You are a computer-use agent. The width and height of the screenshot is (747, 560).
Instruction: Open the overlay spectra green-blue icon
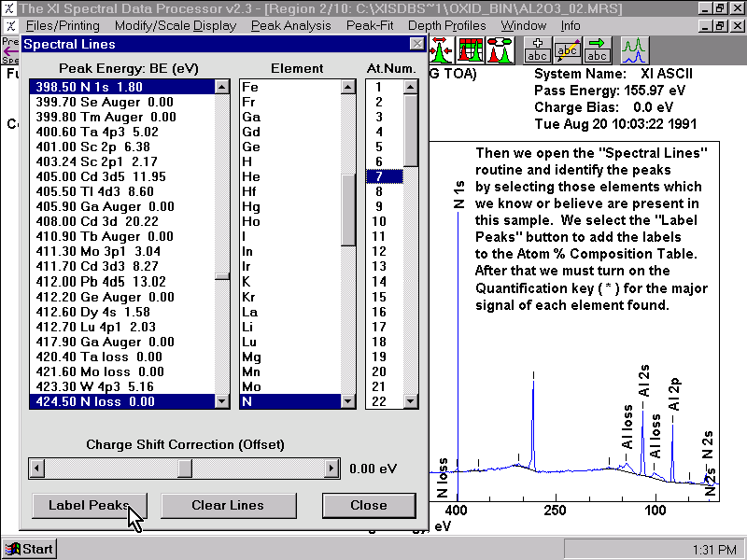[x=635, y=50]
